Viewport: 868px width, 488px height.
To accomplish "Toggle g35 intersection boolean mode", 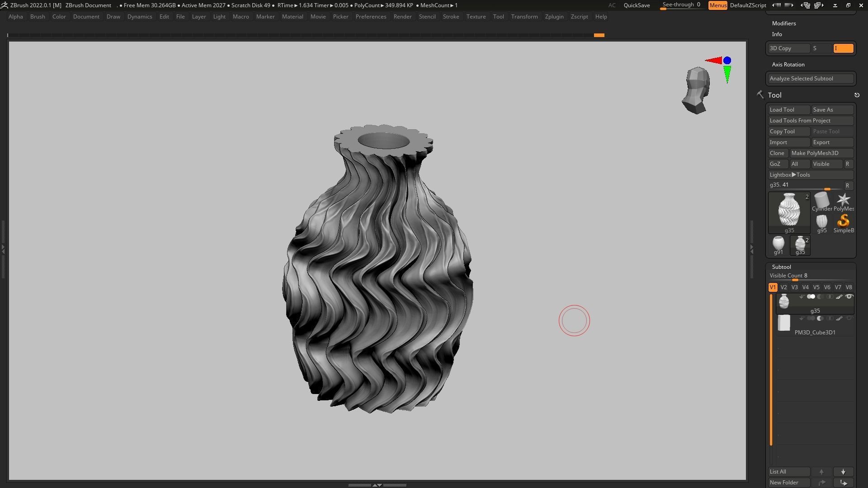I will [x=830, y=297].
